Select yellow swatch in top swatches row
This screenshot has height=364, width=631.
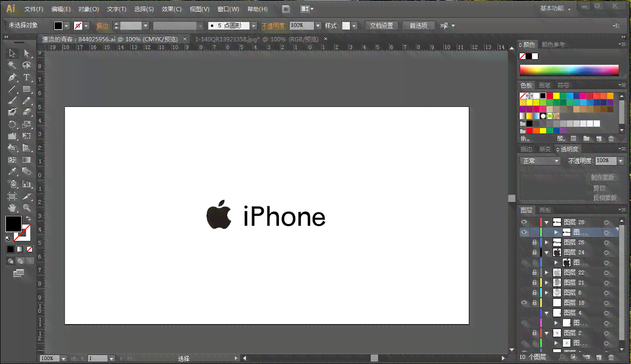tap(556, 96)
